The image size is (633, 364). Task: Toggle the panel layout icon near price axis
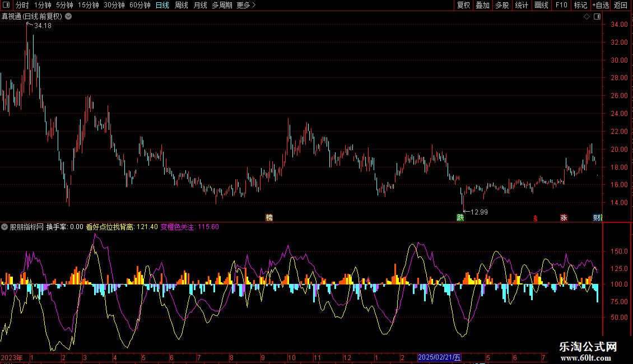(598, 17)
